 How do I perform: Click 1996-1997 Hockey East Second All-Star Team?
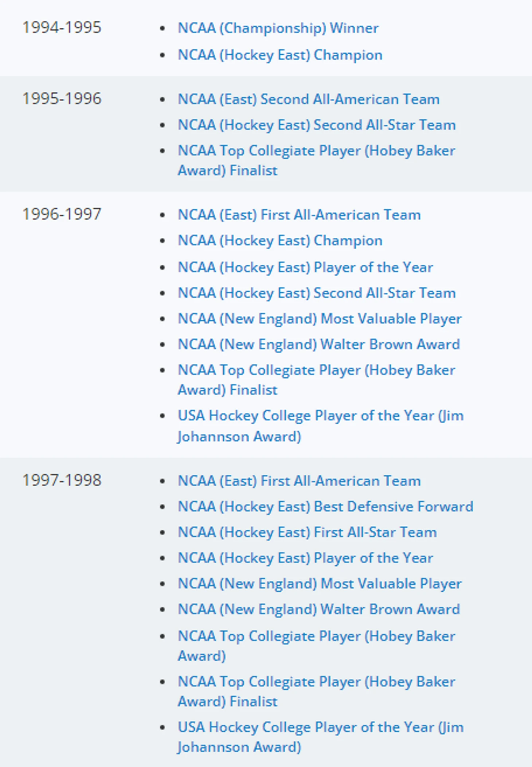[316, 293]
